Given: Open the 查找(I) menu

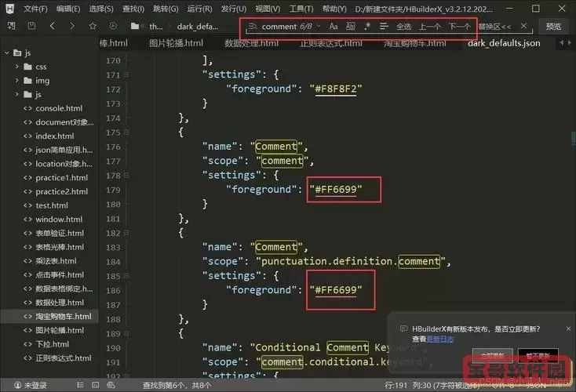Looking at the screenshot, I should coord(133,9).
